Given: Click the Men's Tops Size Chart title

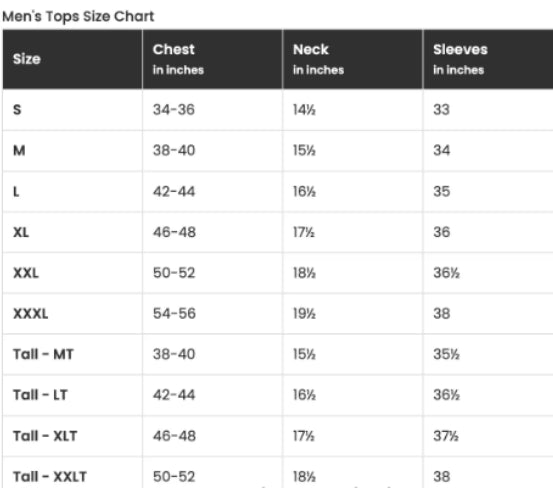Looking at the screenshot, I should 78,17.
